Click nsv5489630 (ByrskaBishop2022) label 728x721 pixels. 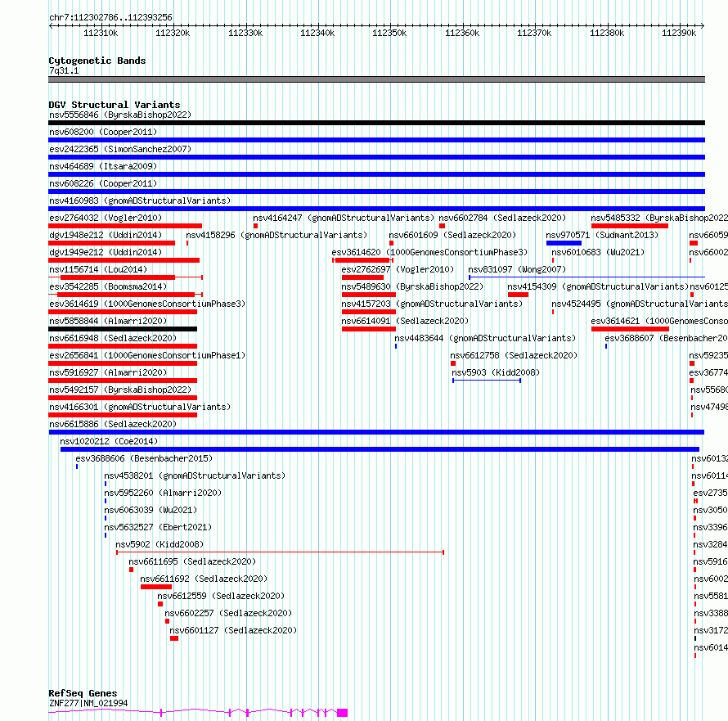pos(412,286)
